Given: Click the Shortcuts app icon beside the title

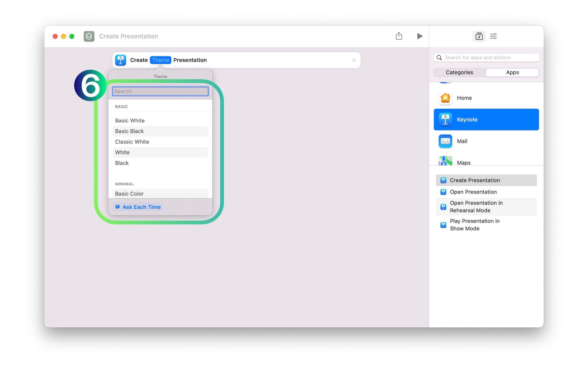Looking at the screenshot, I should (89, 36).
